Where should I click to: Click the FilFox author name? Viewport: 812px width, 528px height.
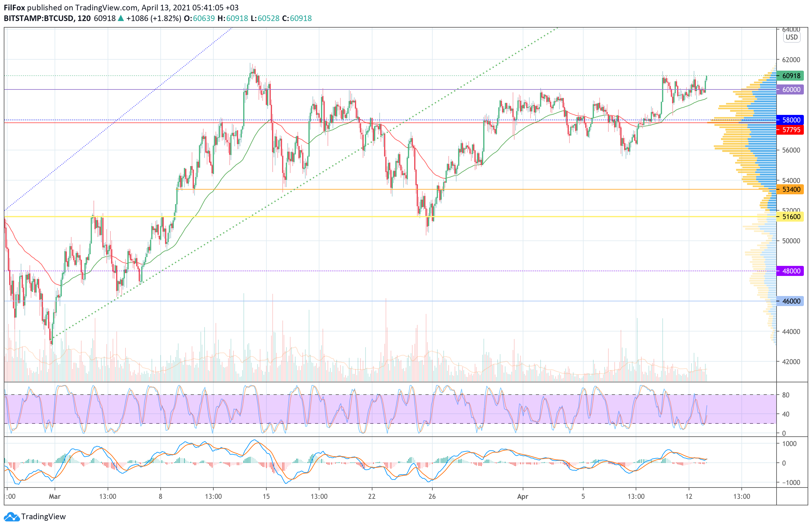(x=14, y=8)
